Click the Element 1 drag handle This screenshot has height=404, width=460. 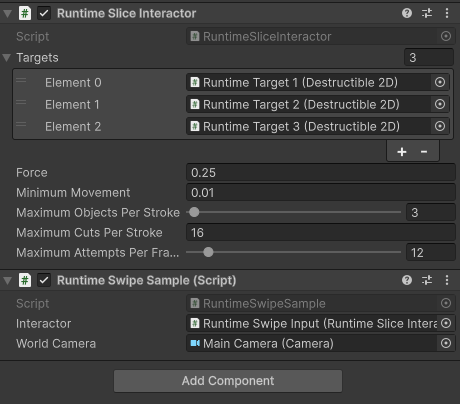coord(21,102)
